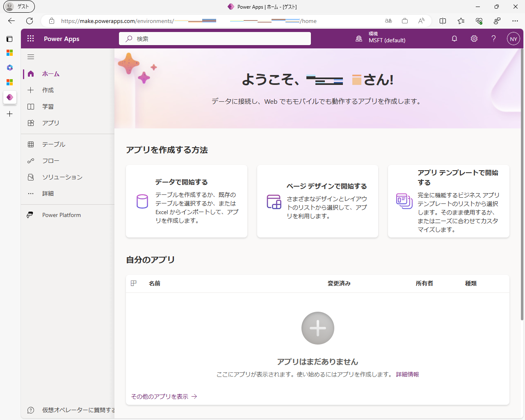Open the ゲスト profile button
The image size is (525, 420).
coord(19,7)
